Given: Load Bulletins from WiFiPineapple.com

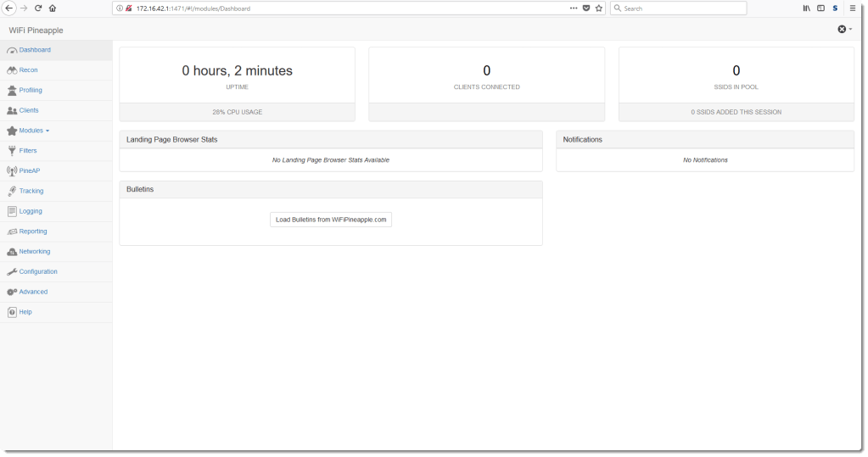Looking at the screenshot, I should pyautogui.click(x=331, y=220).
